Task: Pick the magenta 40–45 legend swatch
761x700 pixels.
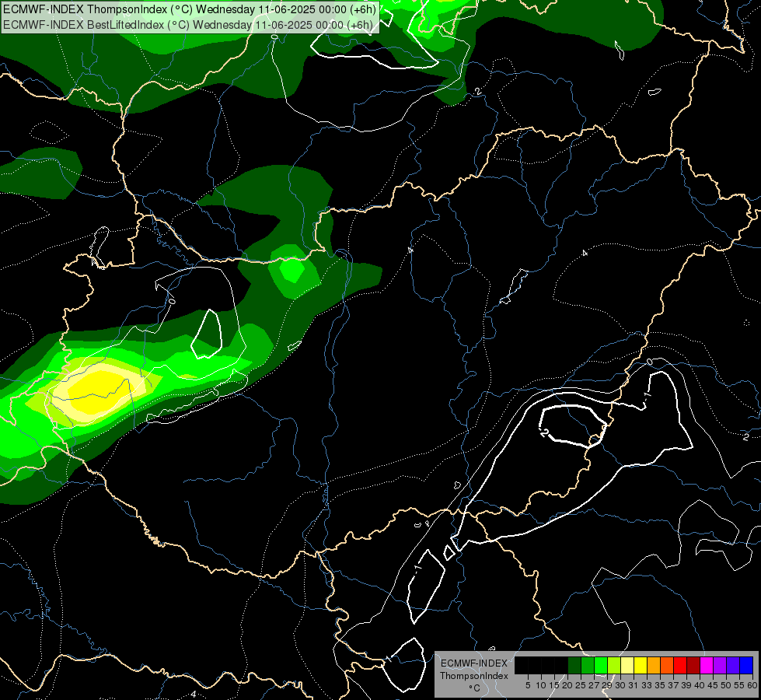Action: pyautogui.click(x=707, y=665)
